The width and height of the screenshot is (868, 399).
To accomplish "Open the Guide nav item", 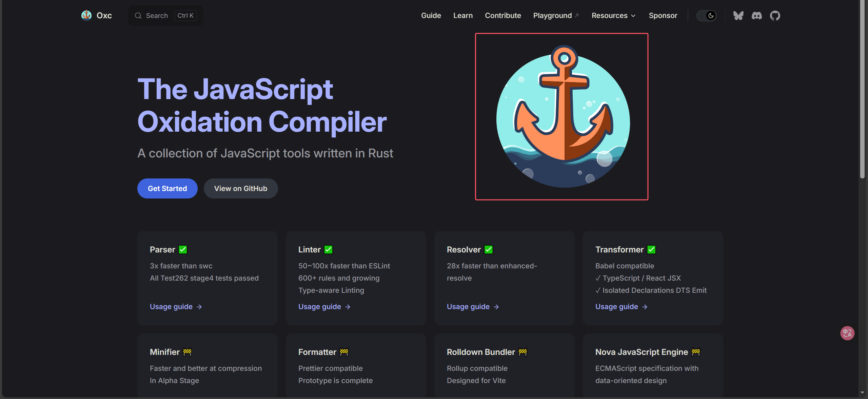I will [431, 16].
